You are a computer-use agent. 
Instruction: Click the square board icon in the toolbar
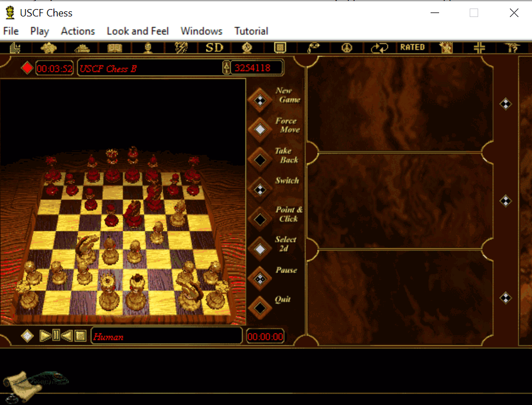tap(280, 48)
